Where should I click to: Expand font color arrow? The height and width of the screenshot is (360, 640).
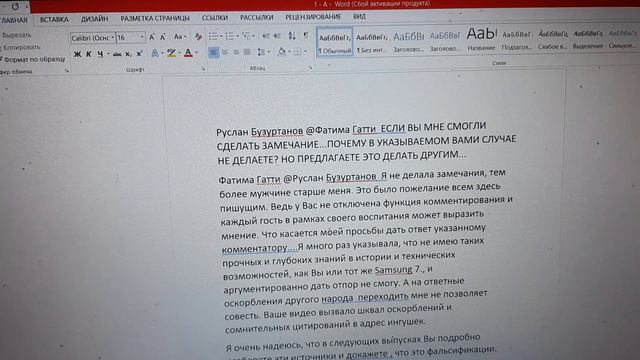[196, 53]
